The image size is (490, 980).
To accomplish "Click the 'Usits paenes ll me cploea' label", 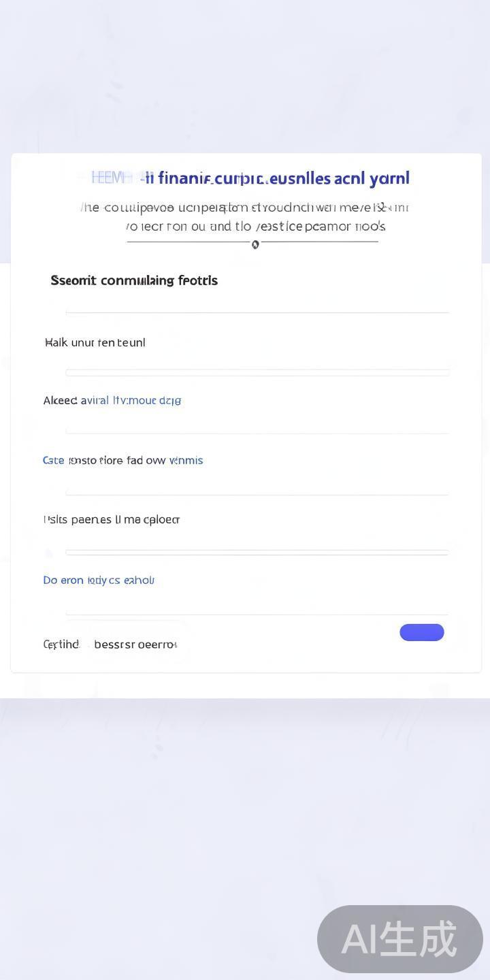I will coord(112,519).
